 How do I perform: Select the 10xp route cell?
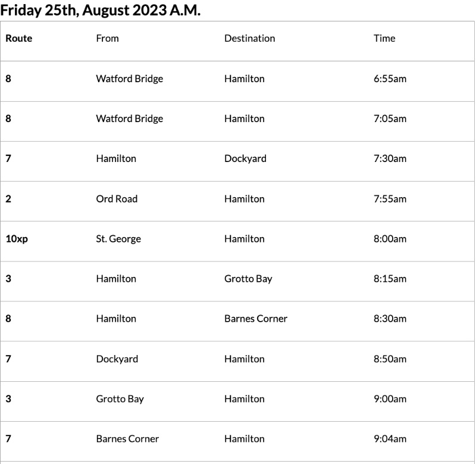point(15,239)
